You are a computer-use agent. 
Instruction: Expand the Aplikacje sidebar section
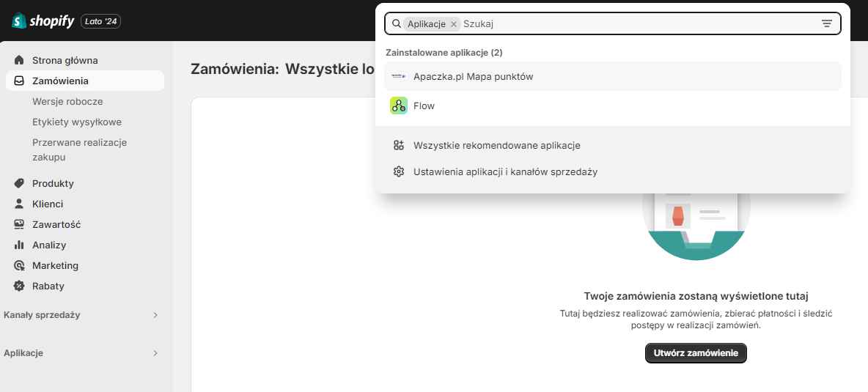pos(155,353)
